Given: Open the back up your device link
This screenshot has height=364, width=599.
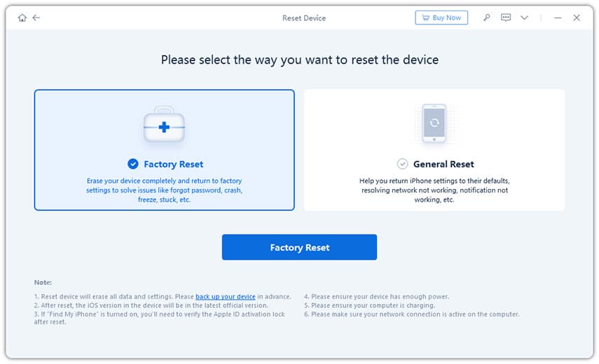Looking at the screenshot, I should point(226,297).
